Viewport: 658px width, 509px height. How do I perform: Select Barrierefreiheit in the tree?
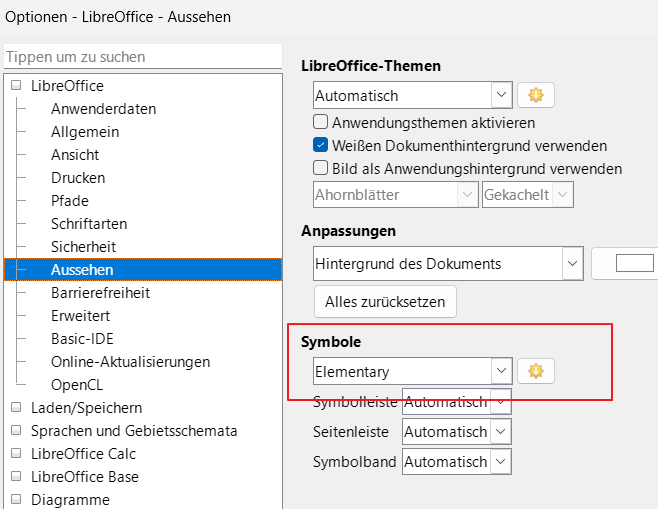click(100, 293)
